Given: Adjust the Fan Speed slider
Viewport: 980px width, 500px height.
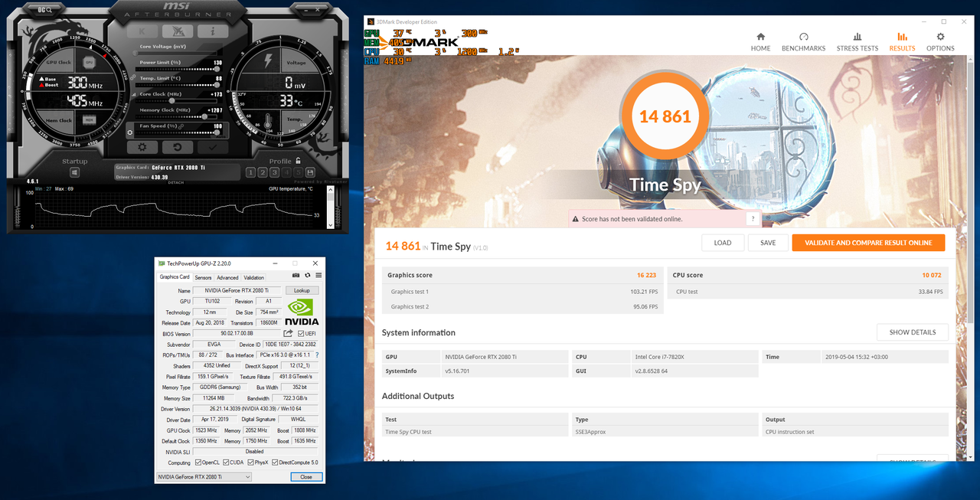Looking at the screenshot, I should pyautogui.click(x=176, y=132).
